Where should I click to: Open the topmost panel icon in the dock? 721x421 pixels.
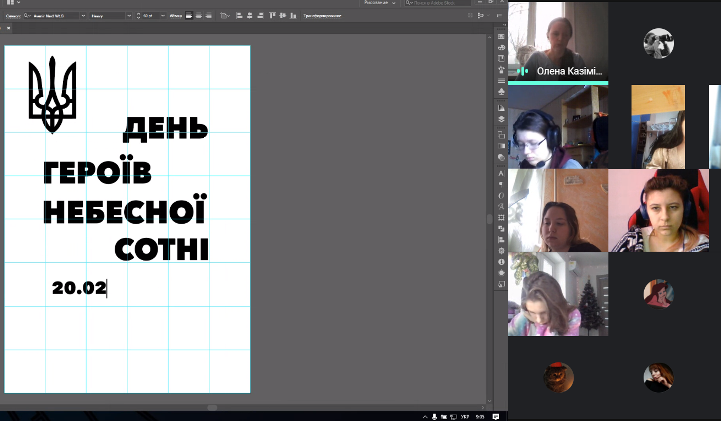pos(501,37)
